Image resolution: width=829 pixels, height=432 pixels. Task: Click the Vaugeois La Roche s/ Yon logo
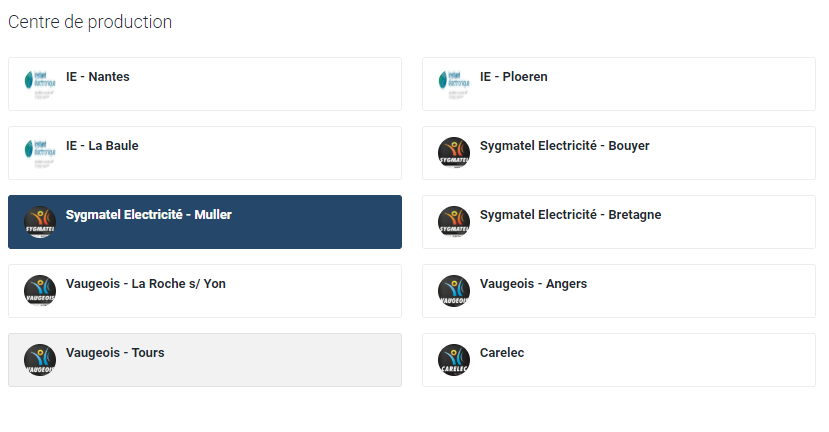coord(39,291)
